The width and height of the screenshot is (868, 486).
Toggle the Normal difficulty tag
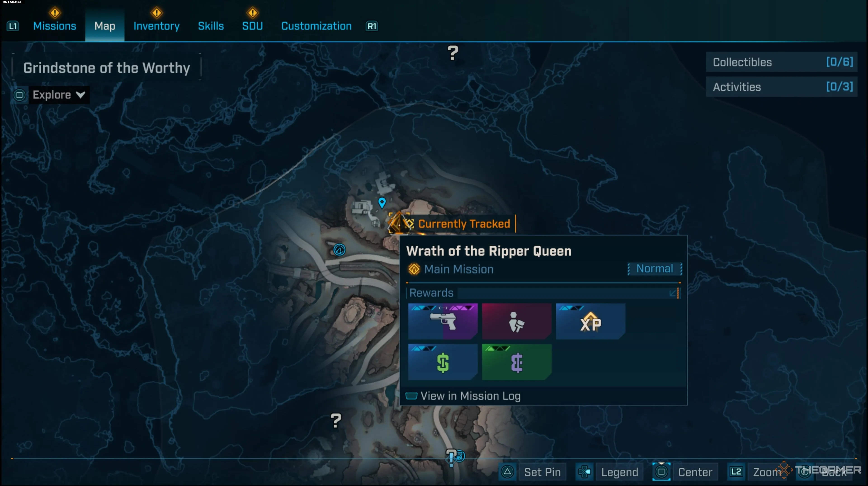point(655,269)
